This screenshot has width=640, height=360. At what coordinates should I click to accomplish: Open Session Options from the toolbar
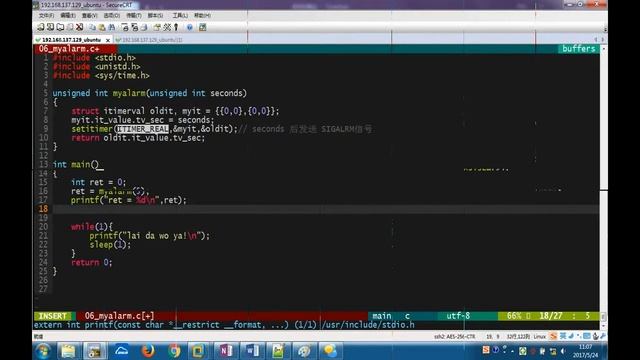(x=157, y=27)
